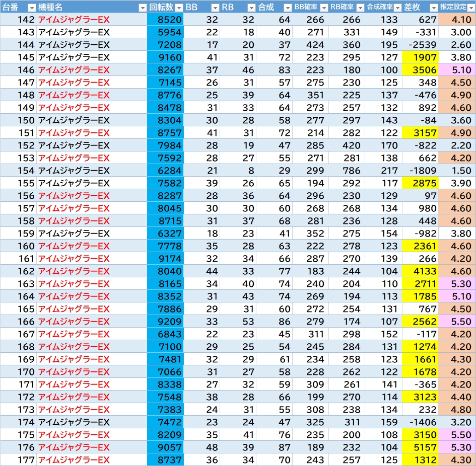Select 差枚 cell -84
The height and width of the screenshot is (466, 476).
click(420, 120)
